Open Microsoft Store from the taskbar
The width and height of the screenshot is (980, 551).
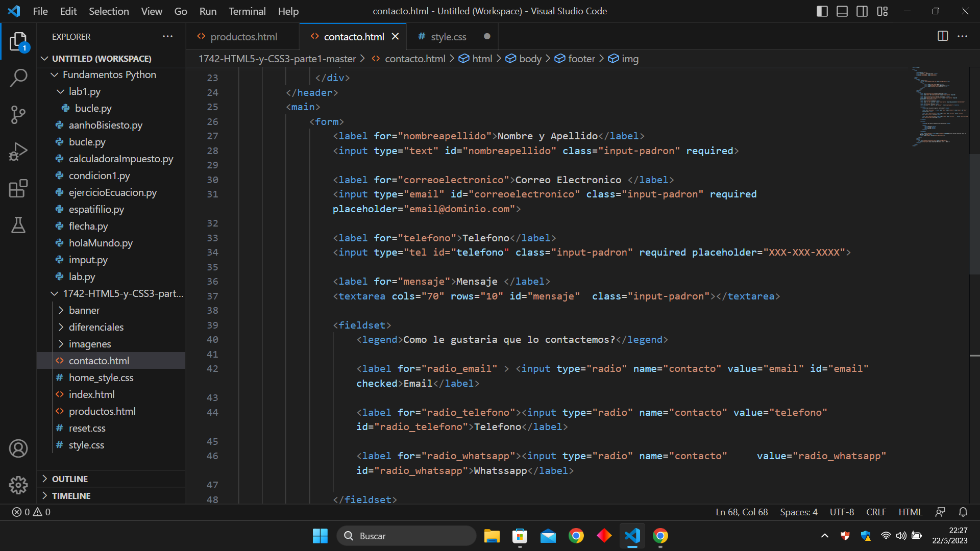click(520, 536)
